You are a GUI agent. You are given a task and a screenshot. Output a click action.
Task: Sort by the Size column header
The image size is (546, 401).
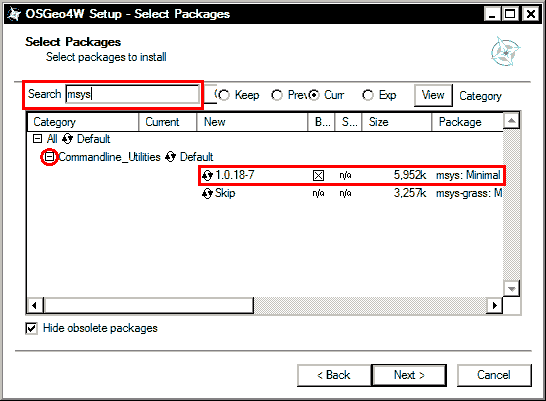397,122
